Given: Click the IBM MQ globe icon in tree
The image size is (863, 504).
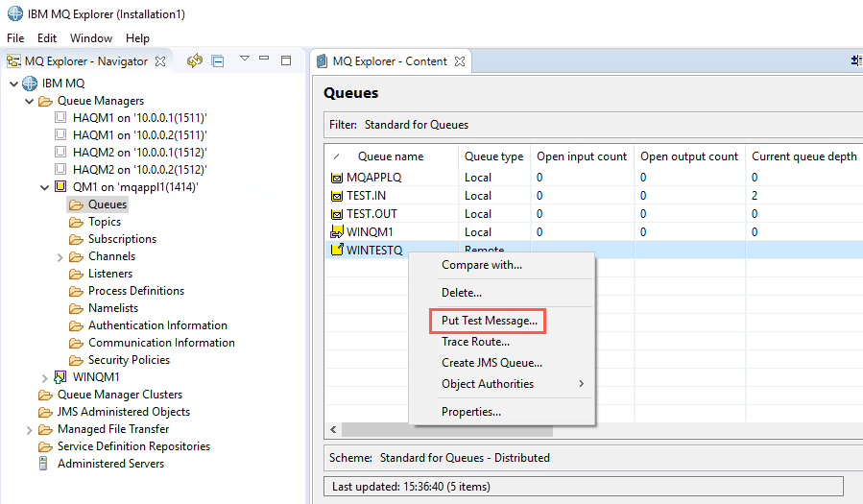Looking at the screenshot, I should (x=30, y=84).
